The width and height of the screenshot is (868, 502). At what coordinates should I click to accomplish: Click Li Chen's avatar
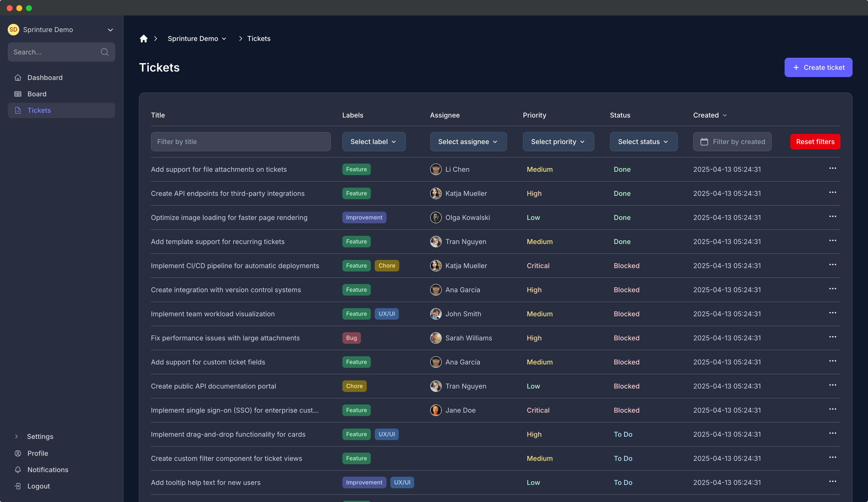[436, 169]
